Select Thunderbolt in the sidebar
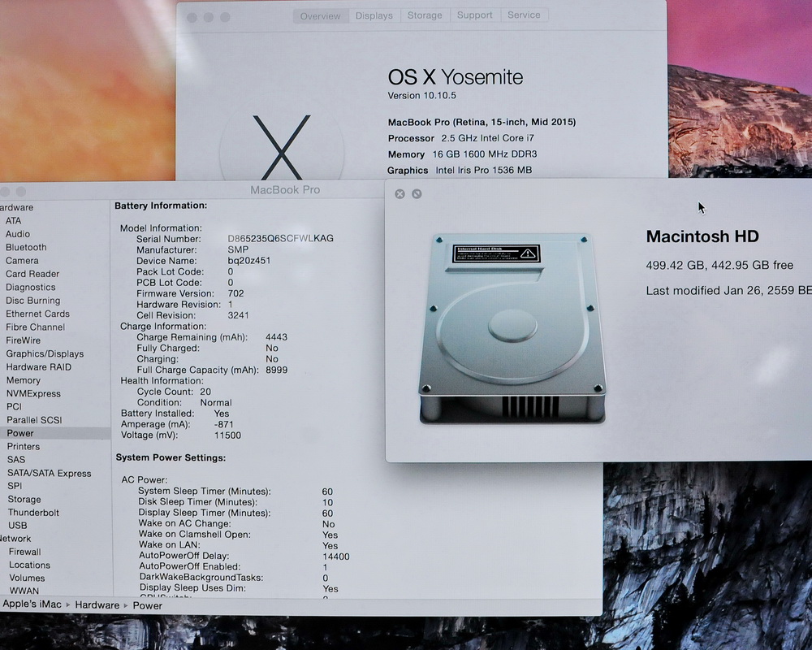 tap(33, 513)
